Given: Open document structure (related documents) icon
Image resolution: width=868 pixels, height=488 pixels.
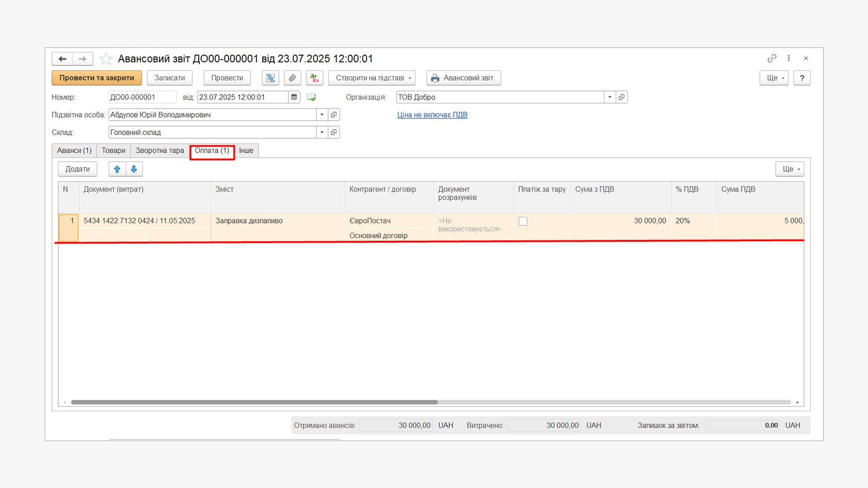Looking at the screenshot, I should (x=270, y=78).
